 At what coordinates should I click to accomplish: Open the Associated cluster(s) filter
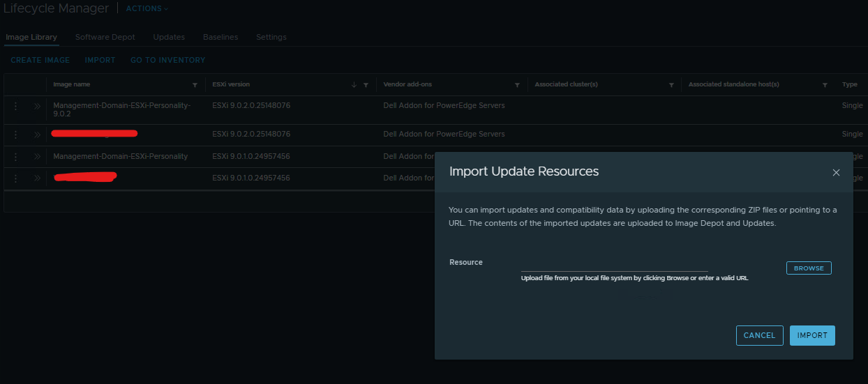[671, 85]
